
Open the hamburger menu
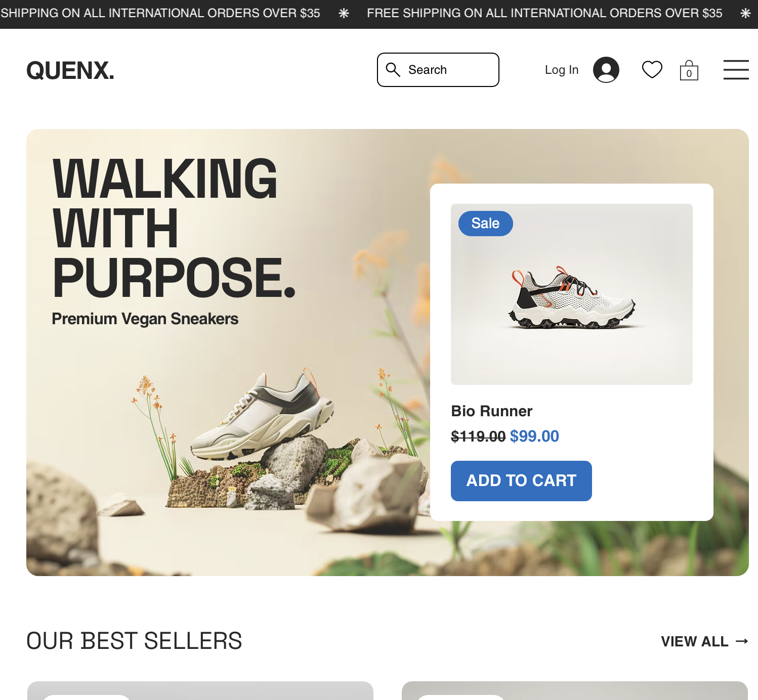tap(736, 70)
